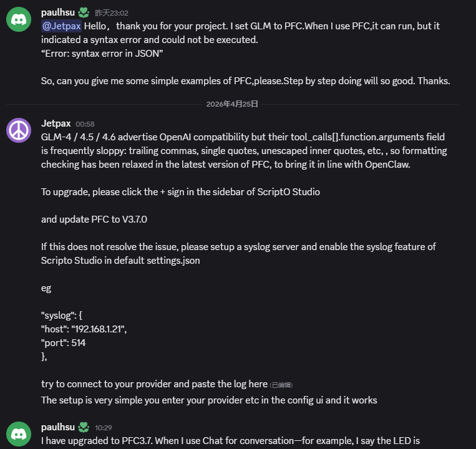The height and width of the screenshot is (449, 476).
Task: Click "The setup is very simple" message
Action: (209, 400)
